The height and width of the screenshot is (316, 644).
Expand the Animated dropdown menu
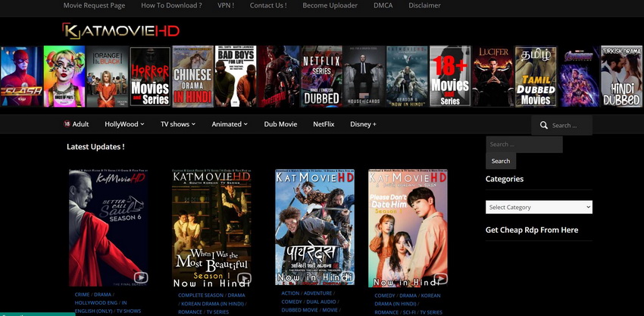tap(230, 124)
